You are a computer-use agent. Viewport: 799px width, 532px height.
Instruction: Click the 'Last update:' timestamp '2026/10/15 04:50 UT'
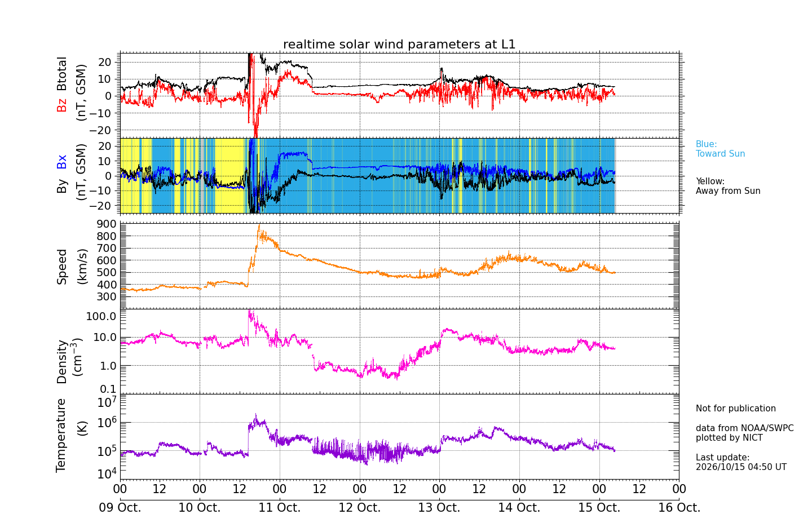point(741,467)
